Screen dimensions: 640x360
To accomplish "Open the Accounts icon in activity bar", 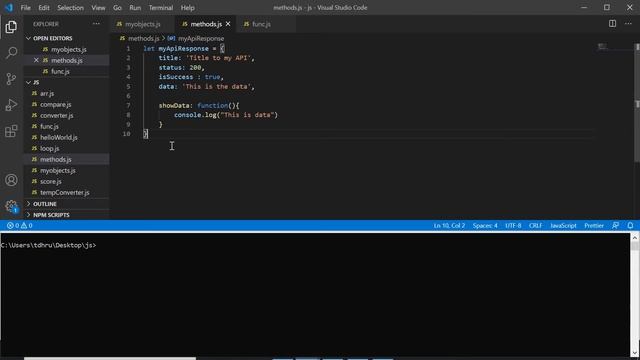I will click(11, 180).
